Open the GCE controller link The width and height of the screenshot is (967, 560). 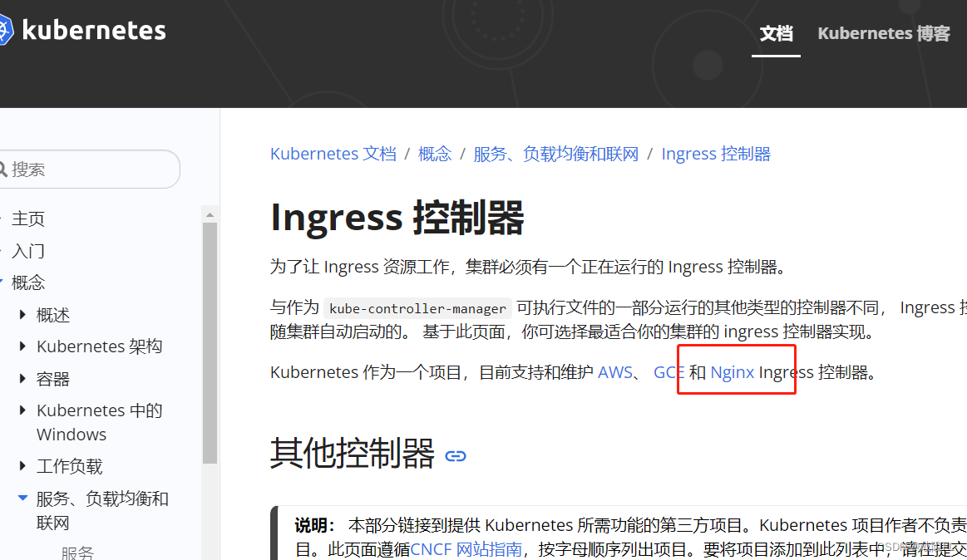(669, 372)
